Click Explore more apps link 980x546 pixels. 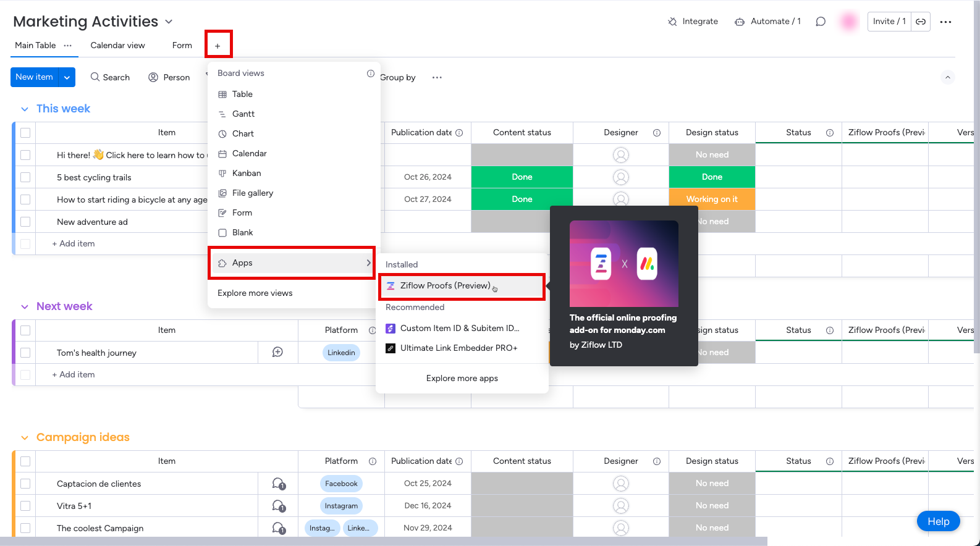tap(462, 379)
